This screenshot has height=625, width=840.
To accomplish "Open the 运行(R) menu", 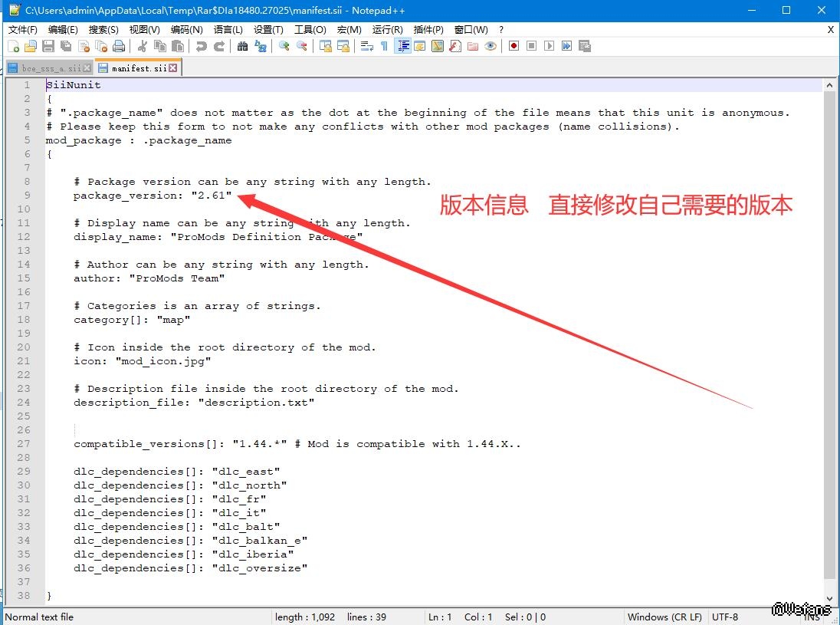I will [x=387, y=29].
